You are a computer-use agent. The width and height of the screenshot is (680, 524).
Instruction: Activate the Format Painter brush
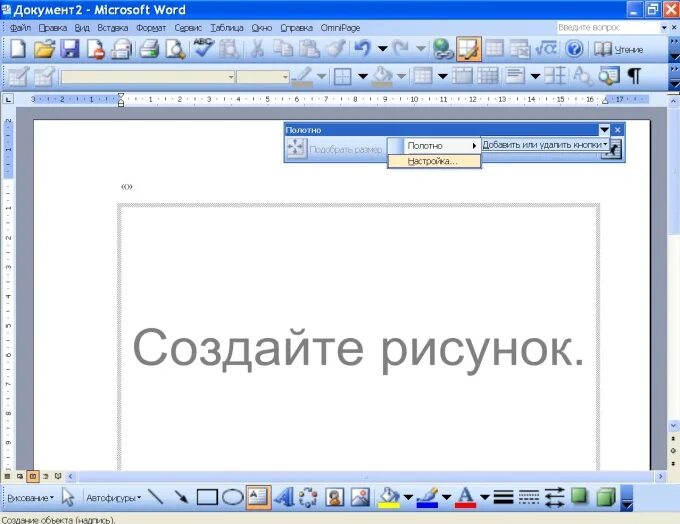click(335, 49)
